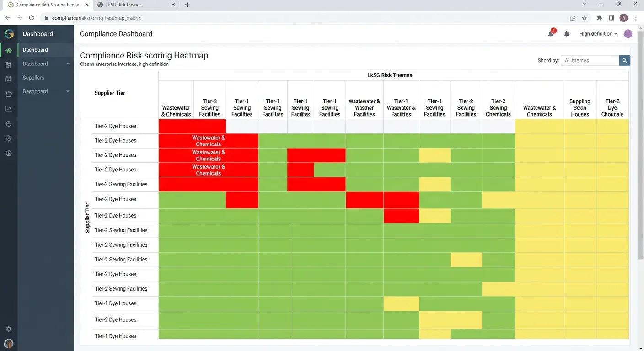Click the plain bell icon in header
Viewport: 644px width, 351px height.
tap(567, 34)
